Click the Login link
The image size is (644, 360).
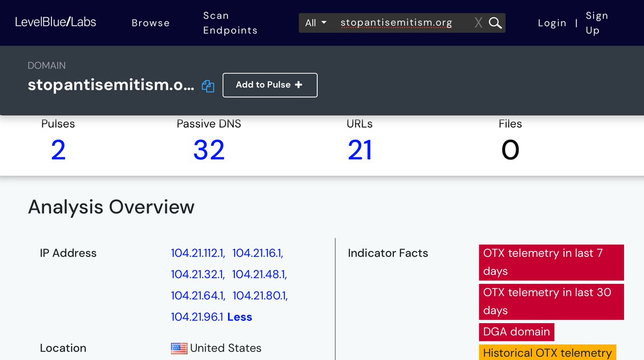click(x=552, y=23)
